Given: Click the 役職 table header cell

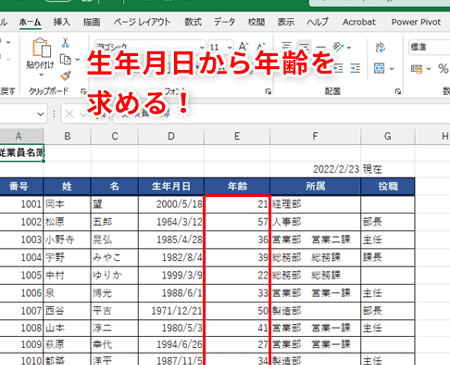Looking at the screenshot, I should (x=388, y=186).
